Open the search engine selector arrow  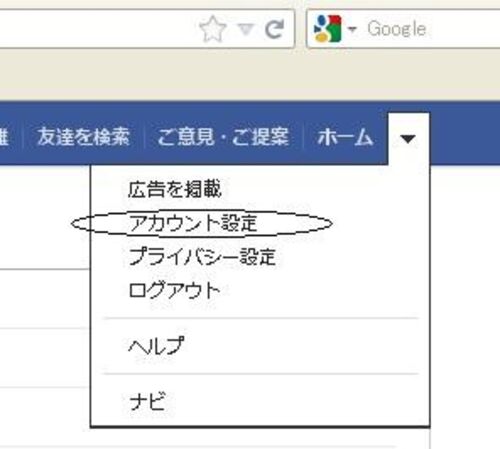click(352, 29)
